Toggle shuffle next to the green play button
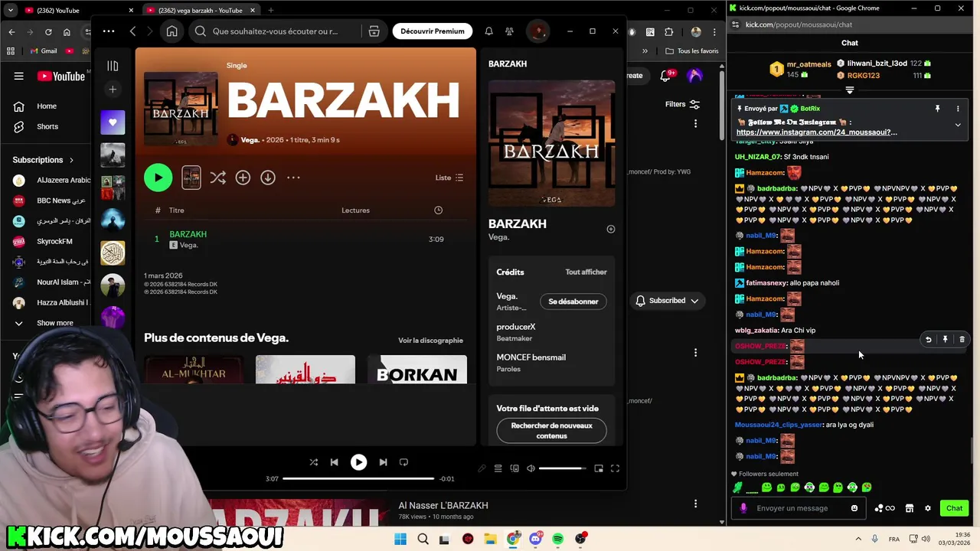 coord(218,178)
